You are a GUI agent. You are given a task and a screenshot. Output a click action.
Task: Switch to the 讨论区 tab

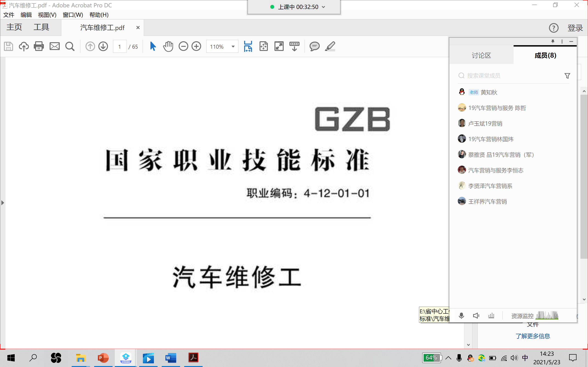(481, 55)
